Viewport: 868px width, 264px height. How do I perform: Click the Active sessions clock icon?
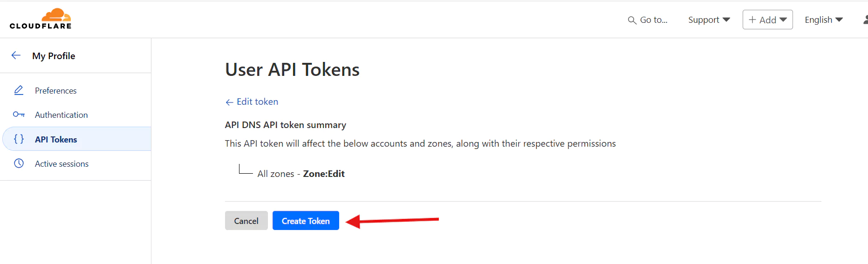[x=19, y=163]
